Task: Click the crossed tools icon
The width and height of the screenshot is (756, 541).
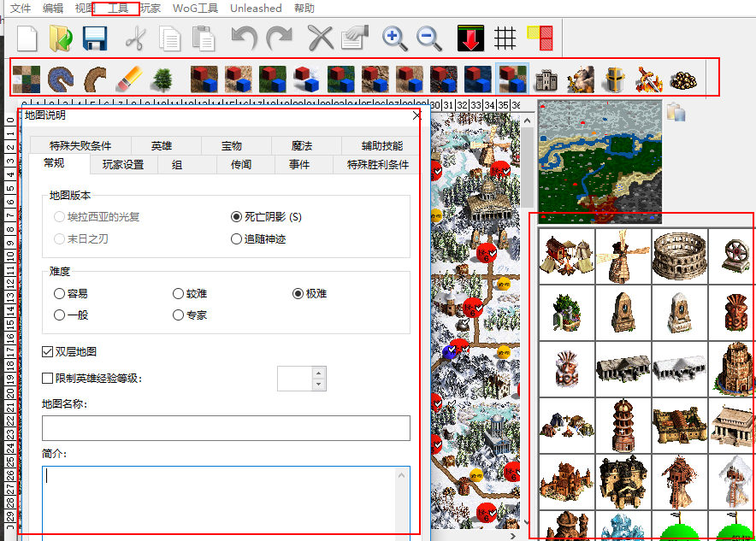Action: pyautogui.click(x=321, y=38)
